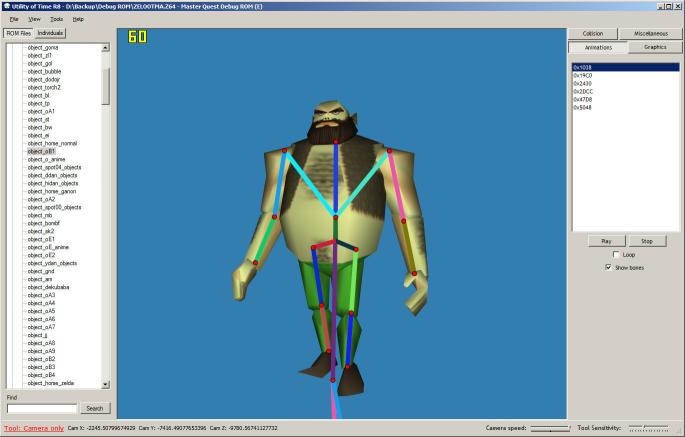Image resolution: width=685 pixels, height=437 pixels.
Task: Select the Animations tab
Action: (598, 47)
